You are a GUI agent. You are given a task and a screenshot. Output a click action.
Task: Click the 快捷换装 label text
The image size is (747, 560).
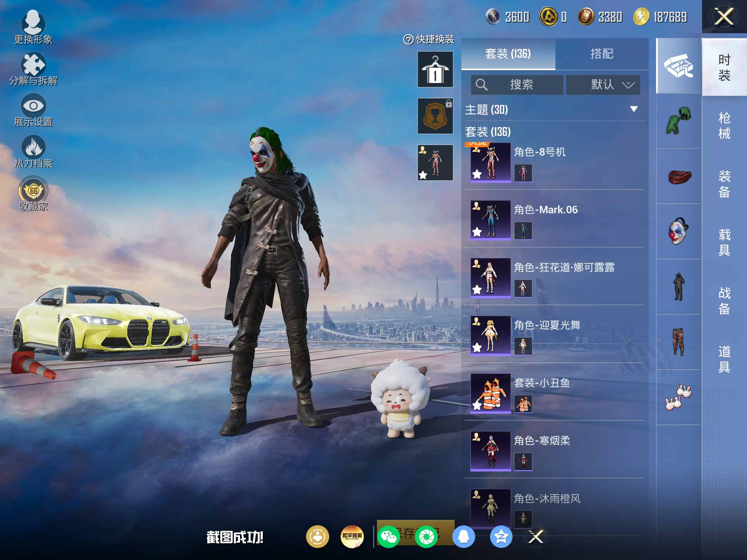click(x=435, y=40)
